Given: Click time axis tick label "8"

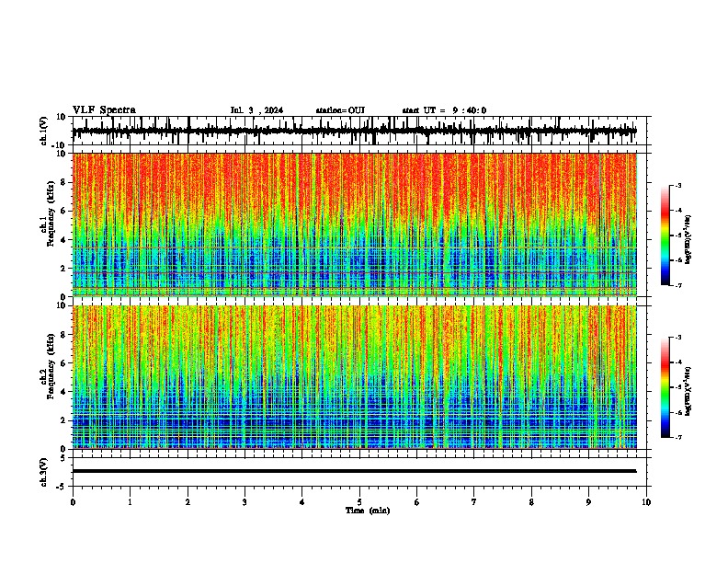Looking at the screenshot, I should click(531, 502).
